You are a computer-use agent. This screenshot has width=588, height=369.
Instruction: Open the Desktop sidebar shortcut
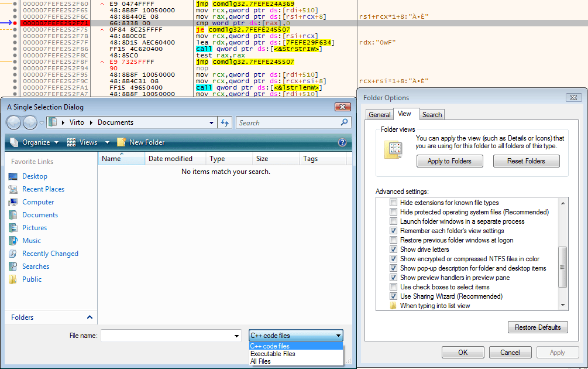point(37,176)
